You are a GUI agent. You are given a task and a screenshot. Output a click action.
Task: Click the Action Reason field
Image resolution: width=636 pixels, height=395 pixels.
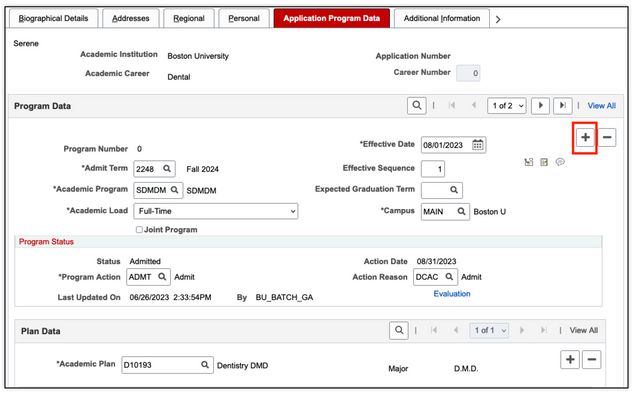[x=435, y=277]
